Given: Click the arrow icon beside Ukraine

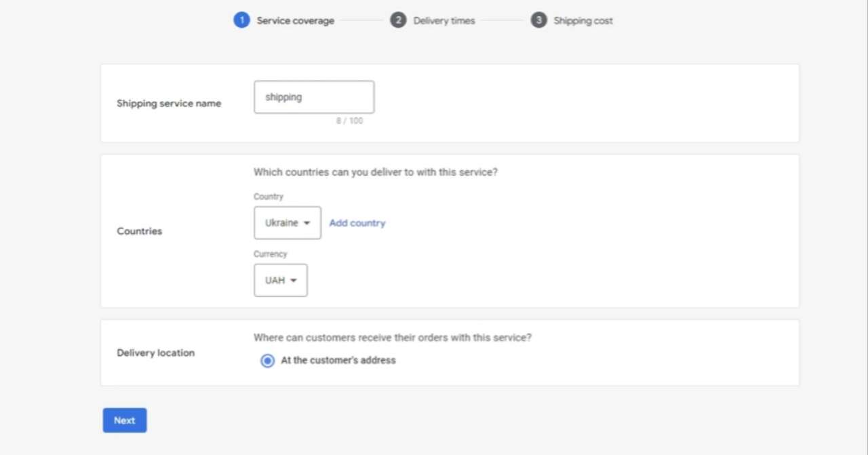Looking at the screenshot, I should (x=307, y=223).
